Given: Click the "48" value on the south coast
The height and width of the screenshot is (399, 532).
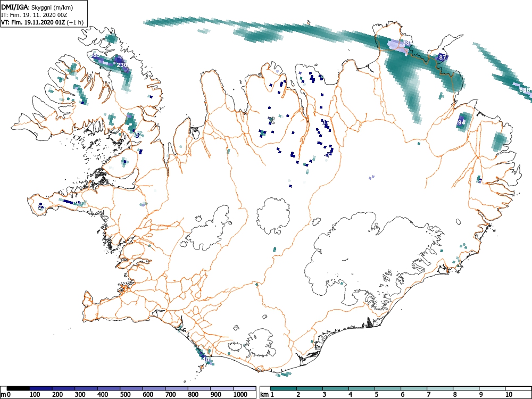Looking at the screenshot, I should click(205, 359).
